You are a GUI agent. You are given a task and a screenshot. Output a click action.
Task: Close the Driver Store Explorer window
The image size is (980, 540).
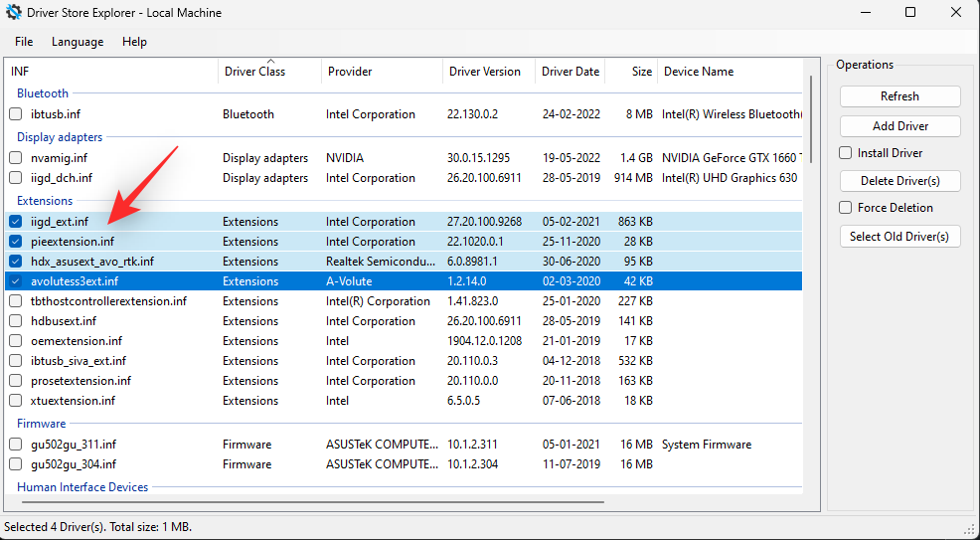click(x=956, y=13)
